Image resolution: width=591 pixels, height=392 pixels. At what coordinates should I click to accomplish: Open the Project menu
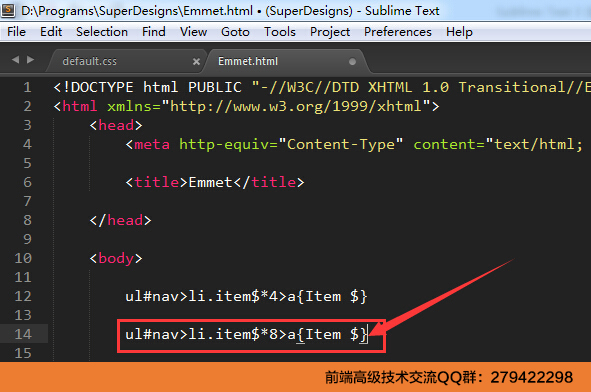click(330, 32)
